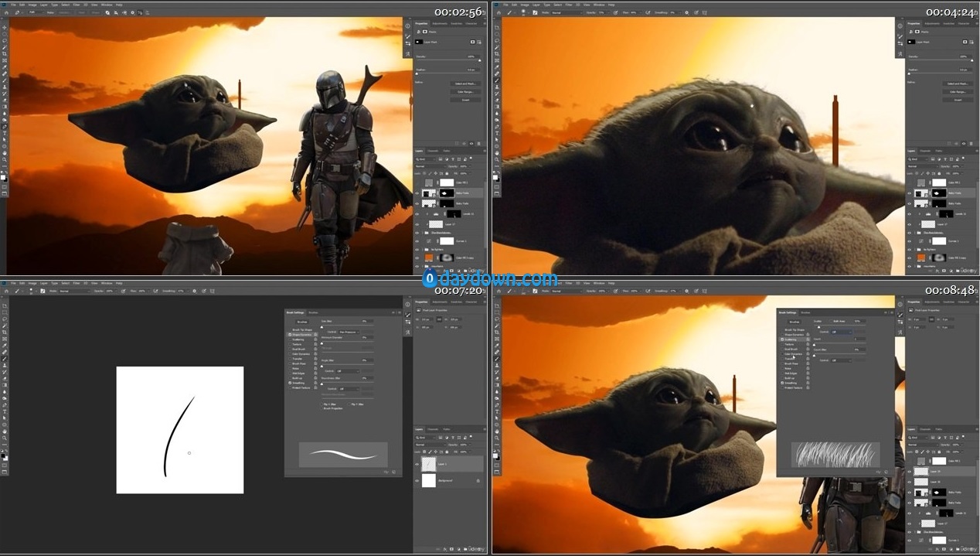The width and height of the screenshot is (980, 556).
Task: Click the foreground color swatch in the 00:07:20 frame
Action: pyautogui.click(x=4, y=454)
